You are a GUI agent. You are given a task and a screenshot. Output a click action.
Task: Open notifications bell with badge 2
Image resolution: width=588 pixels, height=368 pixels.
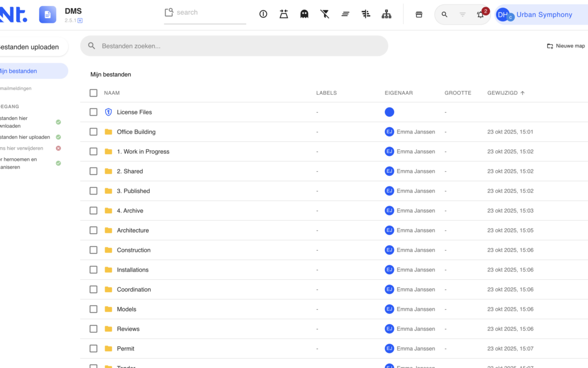pyautogui.click(x=481, y=15)
